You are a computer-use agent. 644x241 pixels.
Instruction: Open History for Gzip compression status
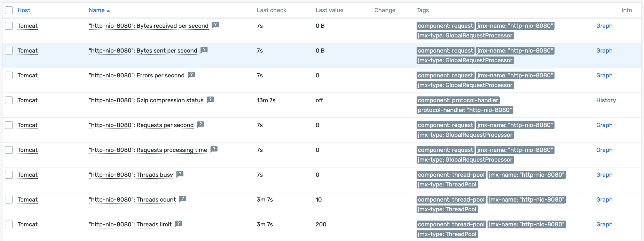606,100
